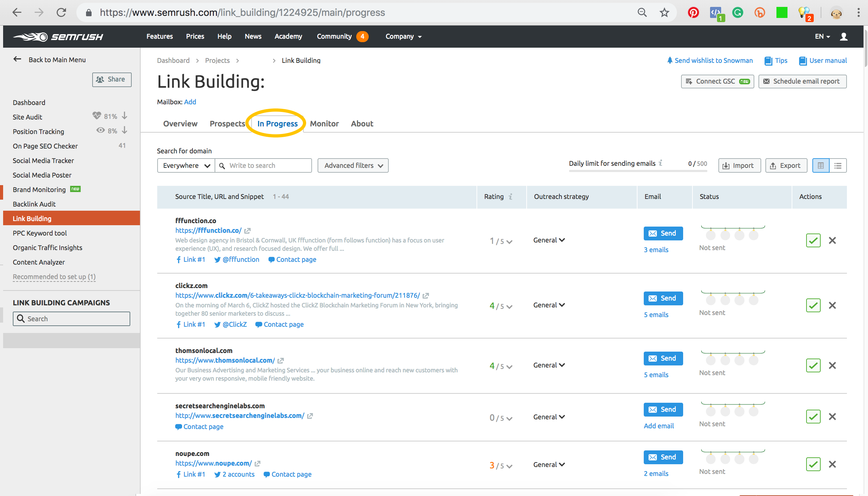Image resolution: width=868 pixels, height=496 pixels.
Task: Open General outreach strategy for thomsonlocal.com
Action: [549, 365]
